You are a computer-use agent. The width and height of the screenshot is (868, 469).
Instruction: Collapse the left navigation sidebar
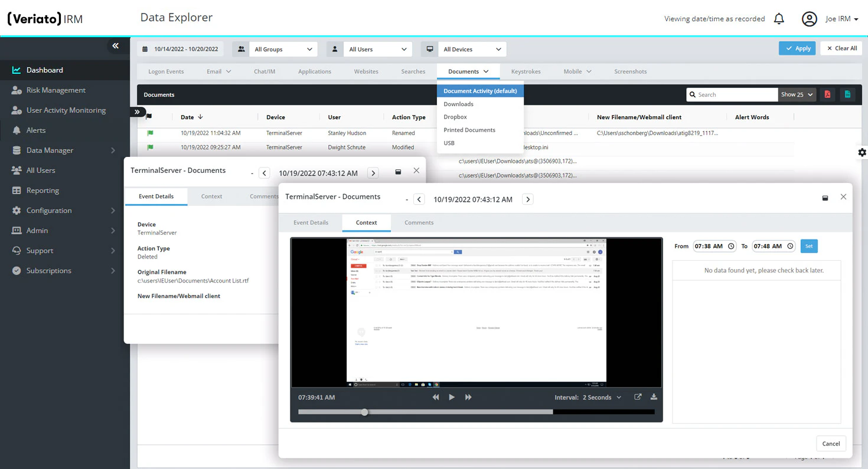pyautogui.click(x=116, y=45)
